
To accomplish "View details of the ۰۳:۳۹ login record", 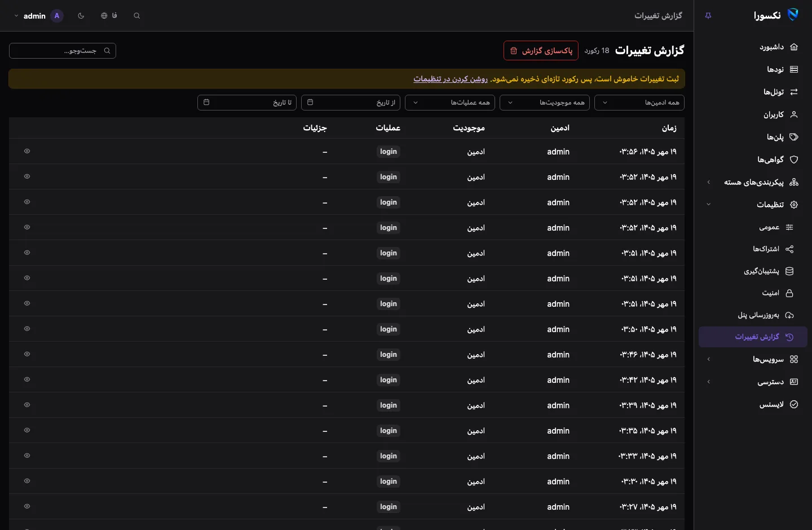I will tap(27, 405).
